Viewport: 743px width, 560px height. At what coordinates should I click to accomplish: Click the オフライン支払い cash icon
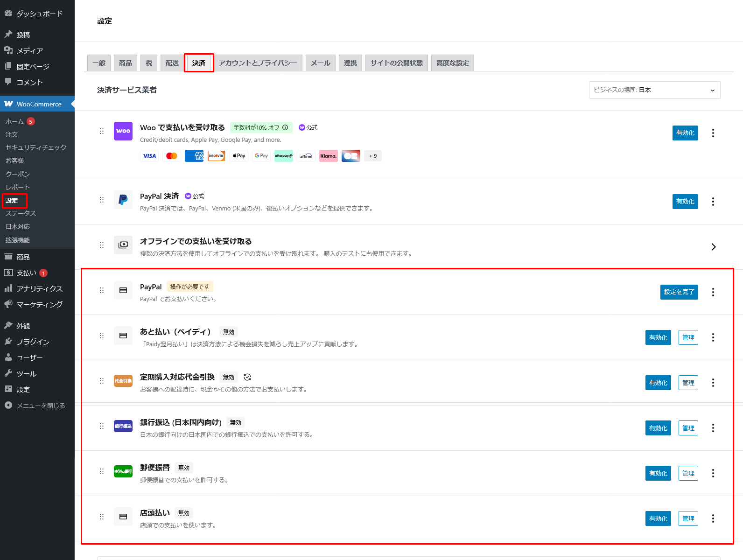[x=123, y=245]
